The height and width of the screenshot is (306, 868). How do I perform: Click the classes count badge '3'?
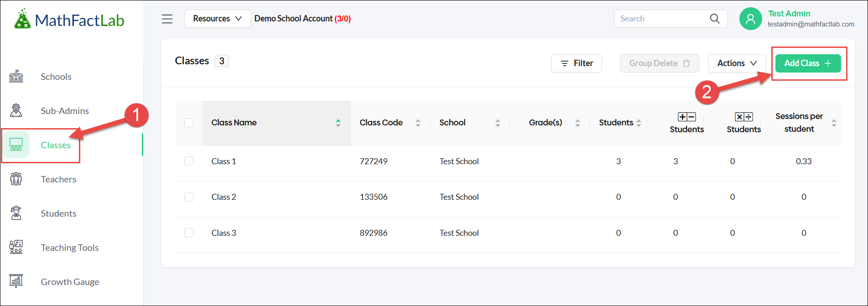pos(222,61)
